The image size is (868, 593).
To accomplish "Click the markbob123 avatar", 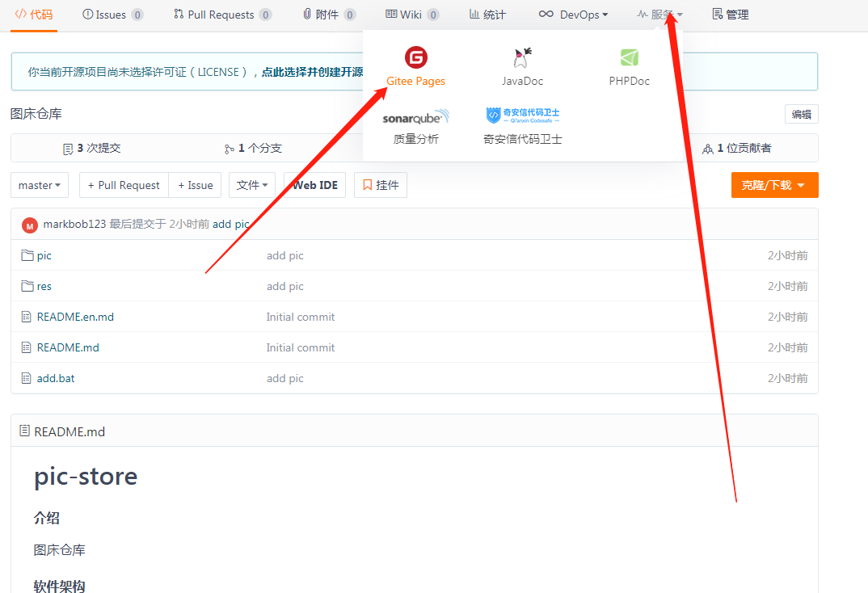I will (29, 225).
